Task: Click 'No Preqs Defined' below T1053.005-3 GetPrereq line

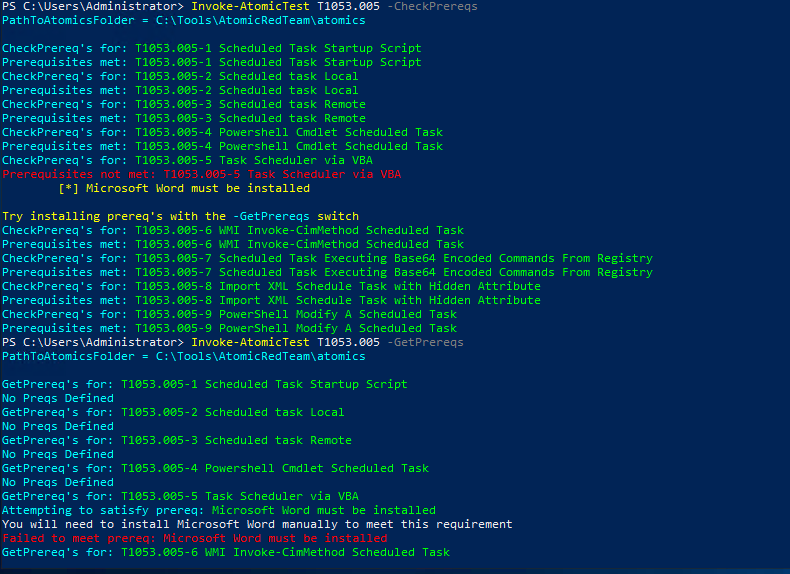Action: tap(58, 455)
